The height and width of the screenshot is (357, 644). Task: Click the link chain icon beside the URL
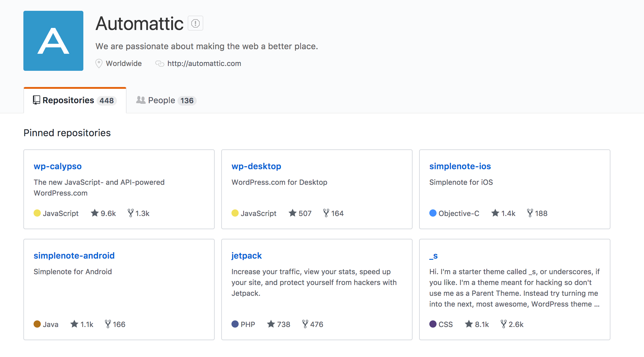(x=160, y=63)
